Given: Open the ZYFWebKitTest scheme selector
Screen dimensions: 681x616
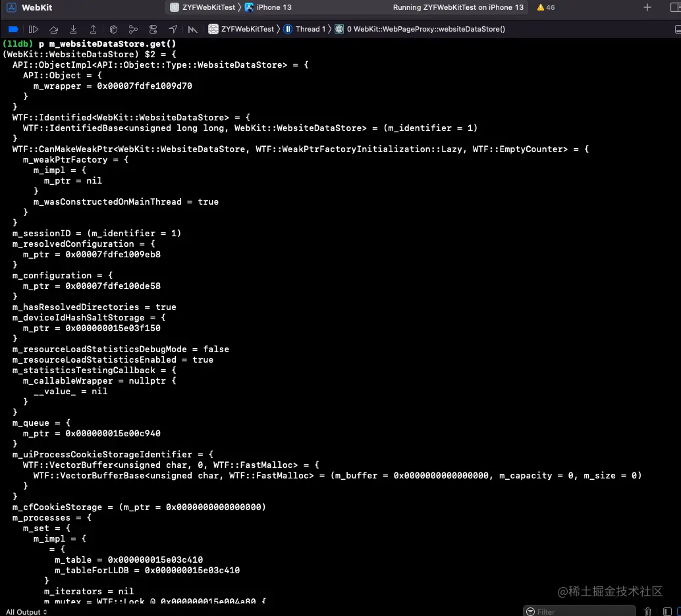Looking at the screenshot, I should point(203,7).
